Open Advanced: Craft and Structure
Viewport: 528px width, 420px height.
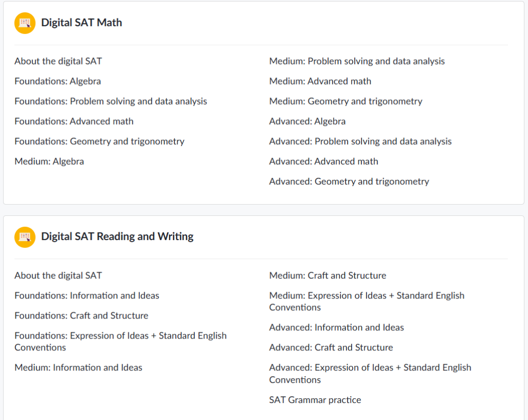331,347
